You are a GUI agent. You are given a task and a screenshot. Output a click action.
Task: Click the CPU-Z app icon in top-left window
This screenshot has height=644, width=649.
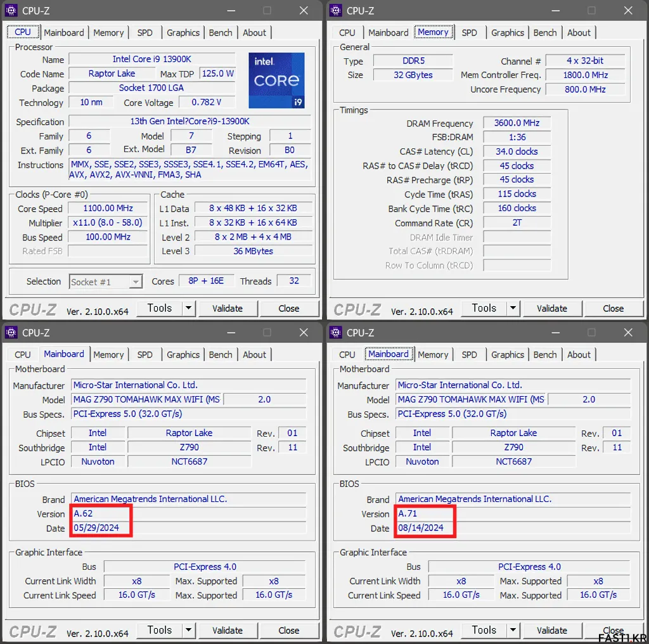point(11,10)
